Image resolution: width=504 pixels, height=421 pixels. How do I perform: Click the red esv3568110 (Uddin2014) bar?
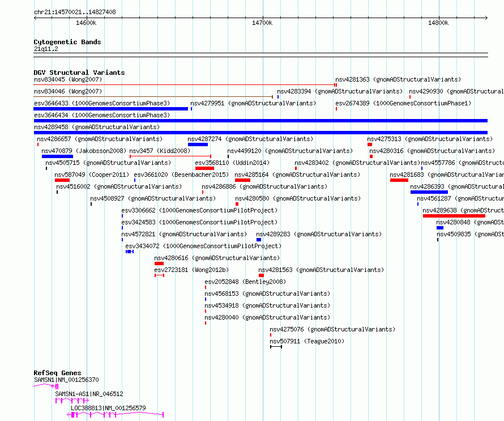pyautogui.click(x=205, y=168)
